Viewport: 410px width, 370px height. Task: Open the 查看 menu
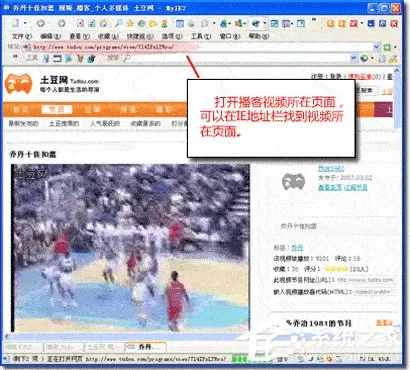(x=80, y=36)
